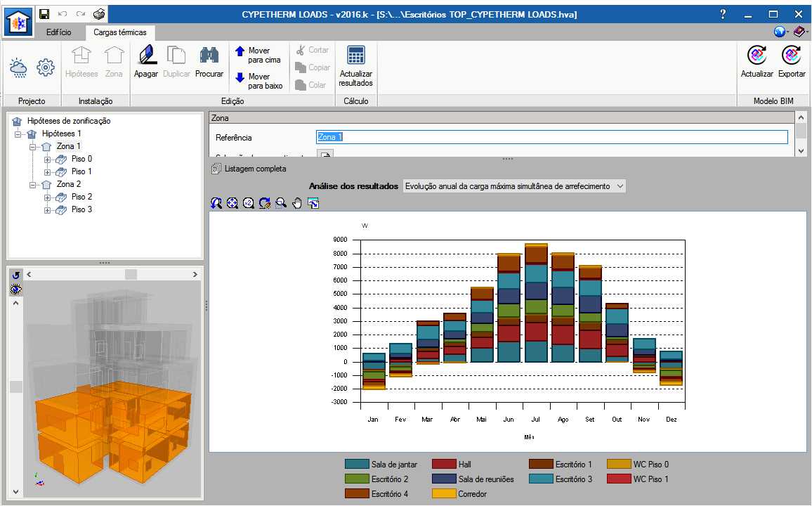Select Piso 3 in the tree
The width and height of the screenshot is (812, 506).
(81, 209)
